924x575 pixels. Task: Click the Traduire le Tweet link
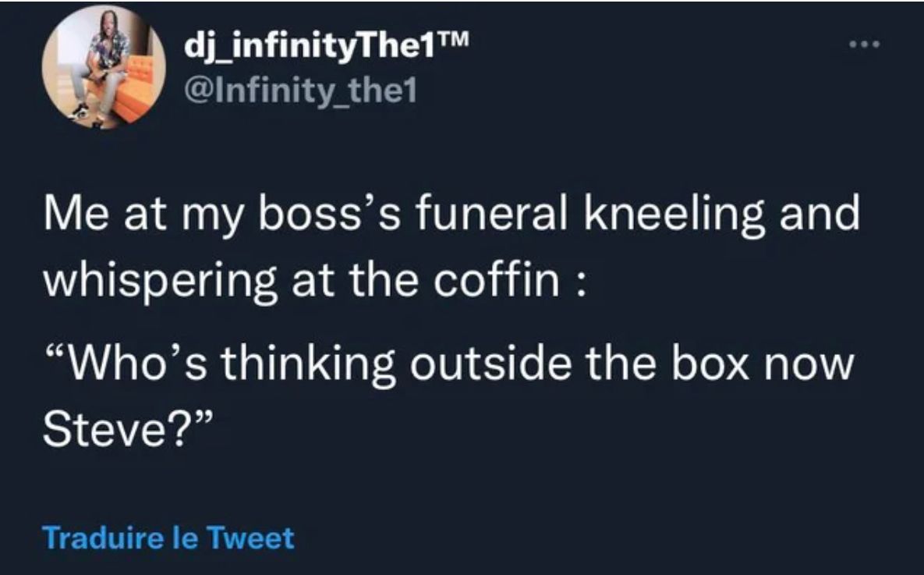(x=168, y=538)
